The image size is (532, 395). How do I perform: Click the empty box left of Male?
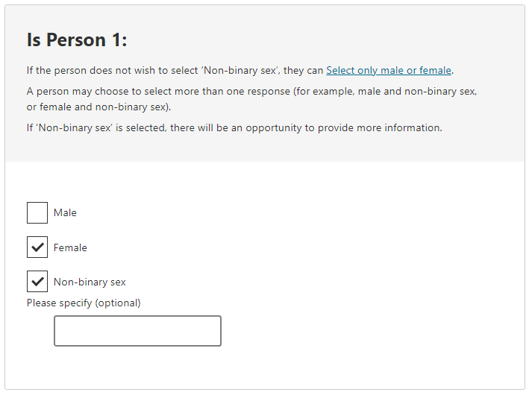pos(37,213)
